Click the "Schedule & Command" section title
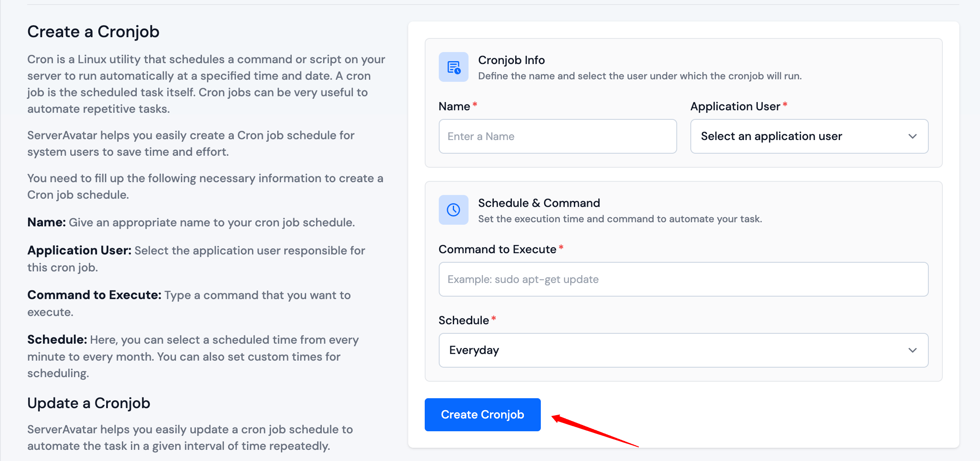 tap(539, 203)
